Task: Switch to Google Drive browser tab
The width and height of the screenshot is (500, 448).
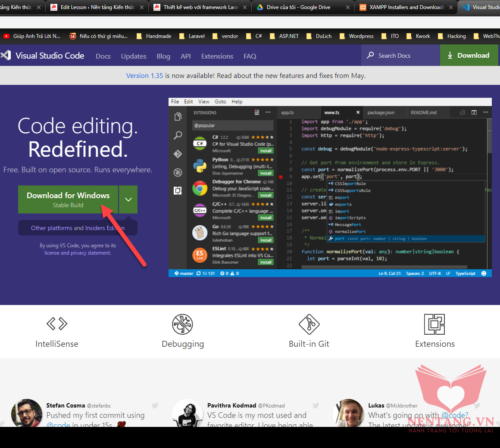Action: [298, 7]
